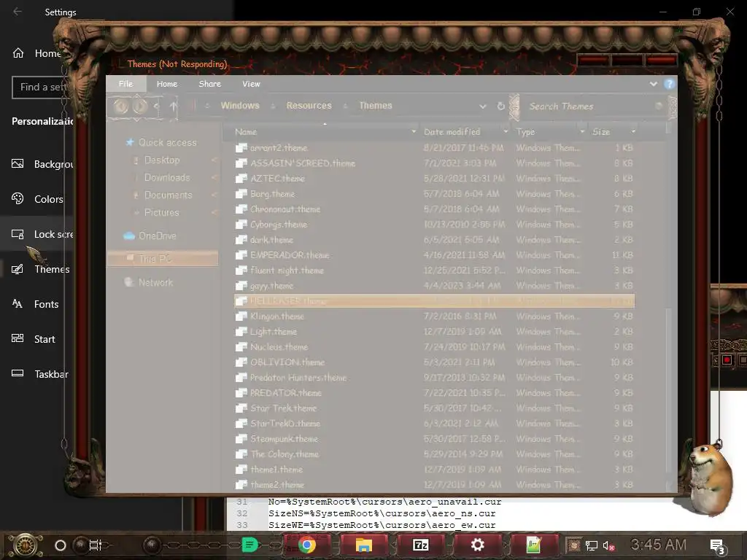Select the Borg.theme file
Viewport: 747px width, 560px height.
[x=434, y=194]
